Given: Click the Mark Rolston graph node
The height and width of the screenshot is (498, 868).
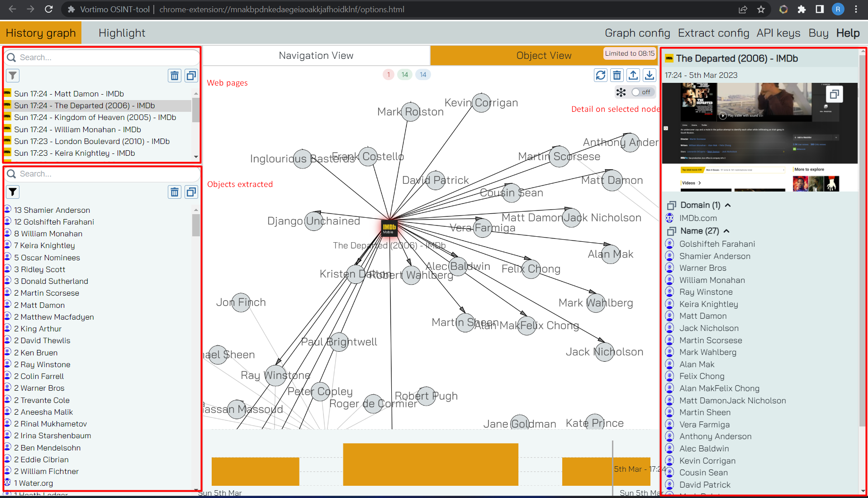Looking at the screenshot, I should pos(411,111).
